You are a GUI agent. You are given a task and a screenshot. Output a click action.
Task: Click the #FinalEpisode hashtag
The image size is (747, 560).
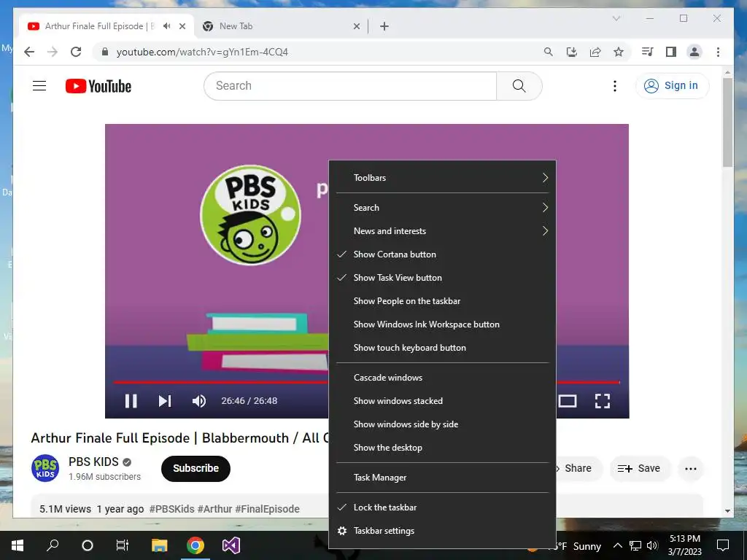[267, 509]
